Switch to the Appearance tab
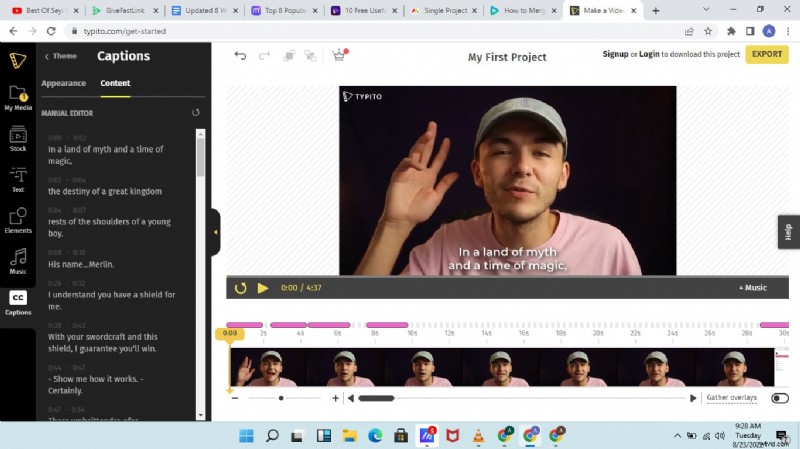Screen dimensions: 800x449 click(x=63, y=83)
